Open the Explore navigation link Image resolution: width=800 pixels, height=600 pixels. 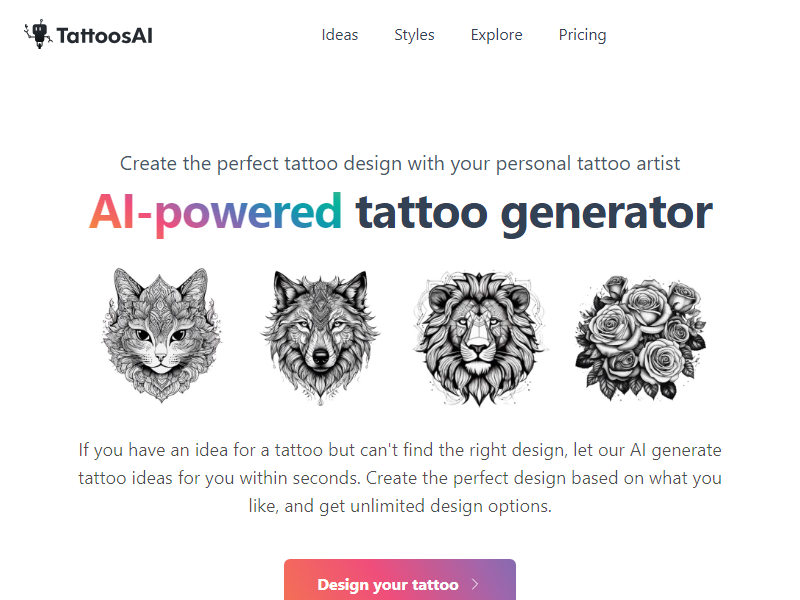pos(496,35)
